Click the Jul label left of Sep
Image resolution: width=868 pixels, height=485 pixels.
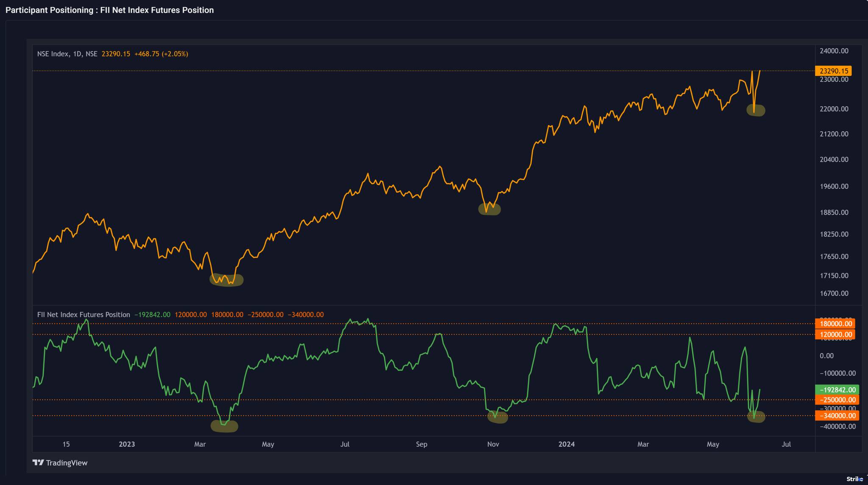(x=345, y=444)
